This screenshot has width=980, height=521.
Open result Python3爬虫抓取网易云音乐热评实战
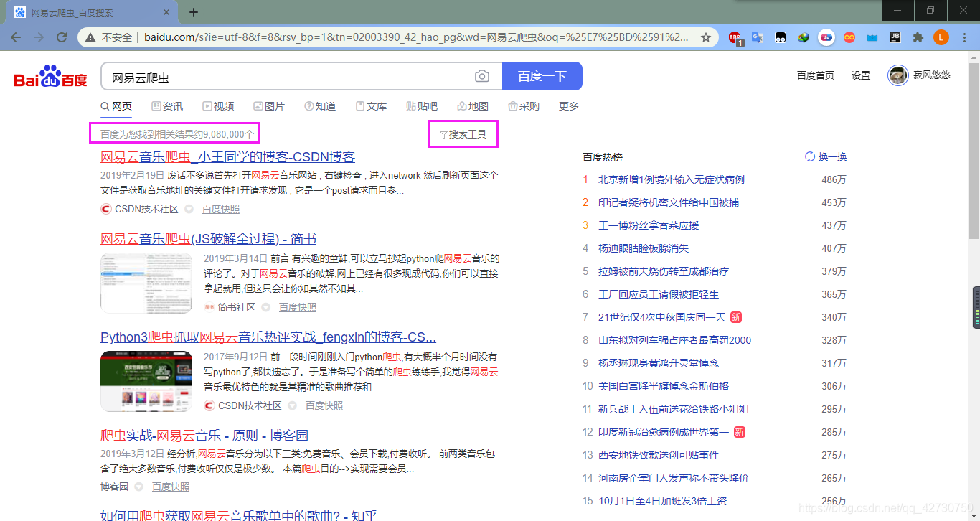(268, 337)
